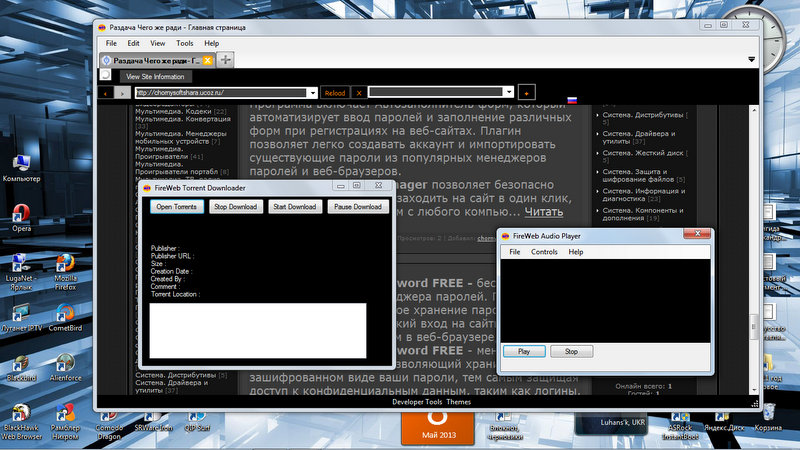Click Developer Tools in the status bar
The width and height of the screenshot is (800, 450).
(417, 402)
